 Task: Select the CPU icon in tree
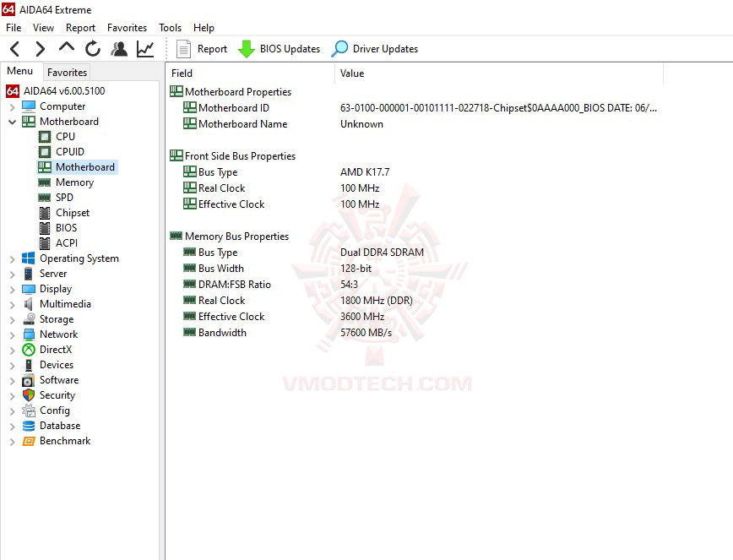45,137
